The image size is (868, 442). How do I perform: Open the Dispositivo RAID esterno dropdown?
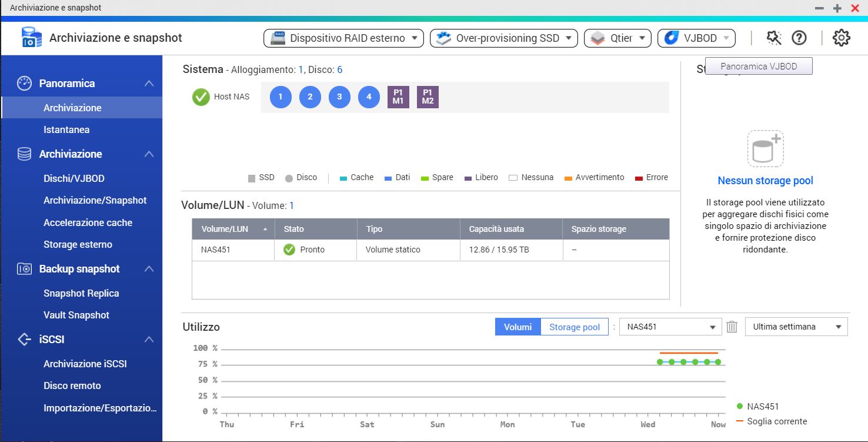click(344, 38)
